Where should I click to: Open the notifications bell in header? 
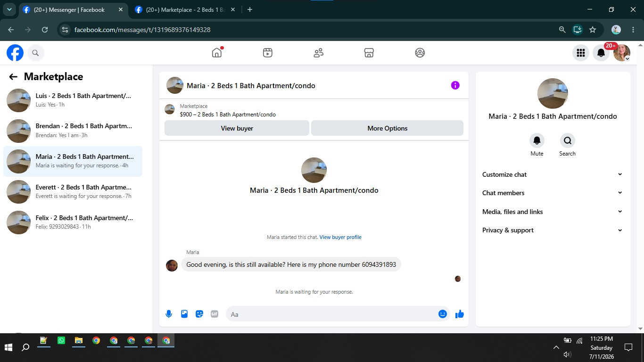601,53
